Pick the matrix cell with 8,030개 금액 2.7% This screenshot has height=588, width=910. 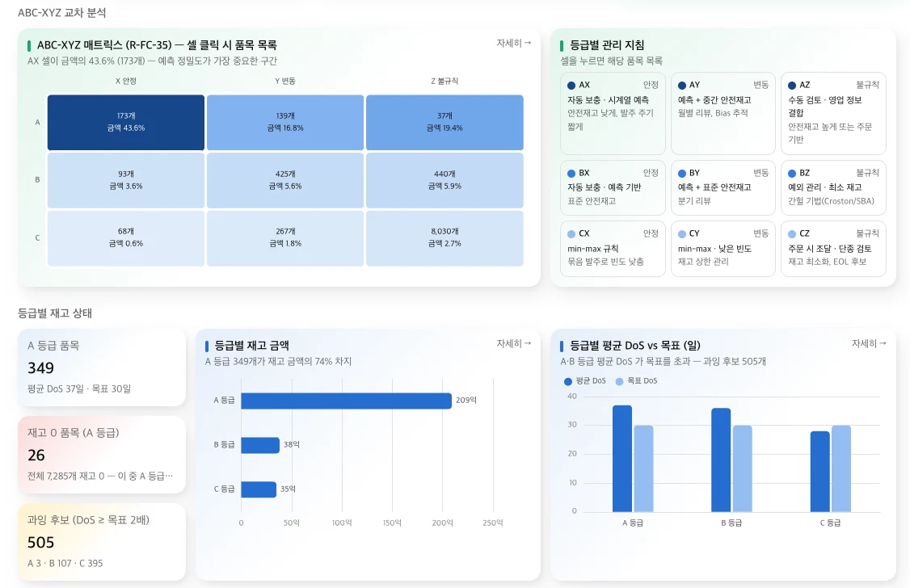click(x=444, y=237)
